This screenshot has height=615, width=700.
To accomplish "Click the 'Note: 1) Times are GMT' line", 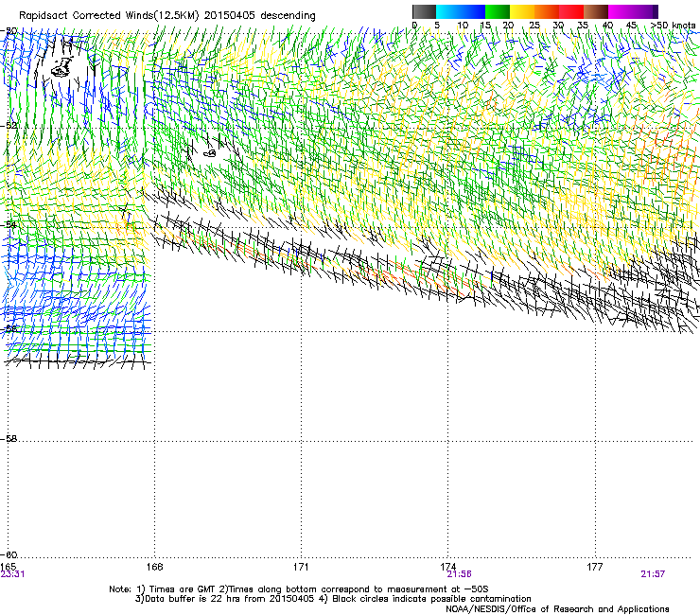I will (x=298, y=589).
